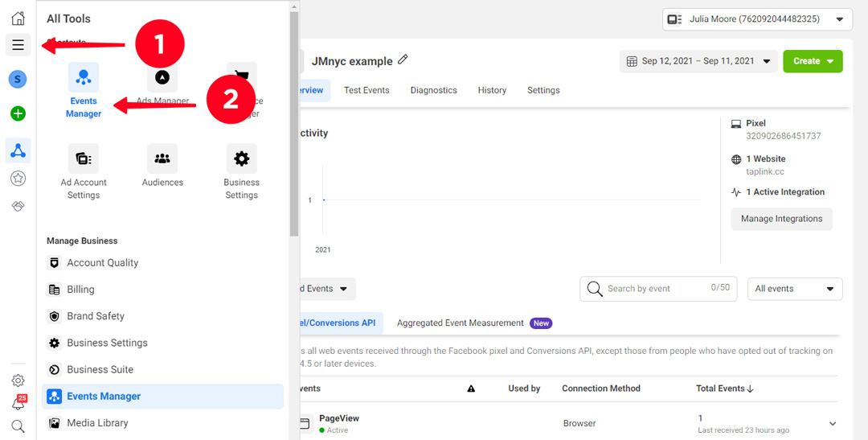This screenshot has height=440, width=868.
Task: Open the Julia Moore account dropdown
Action: (757, 19)
